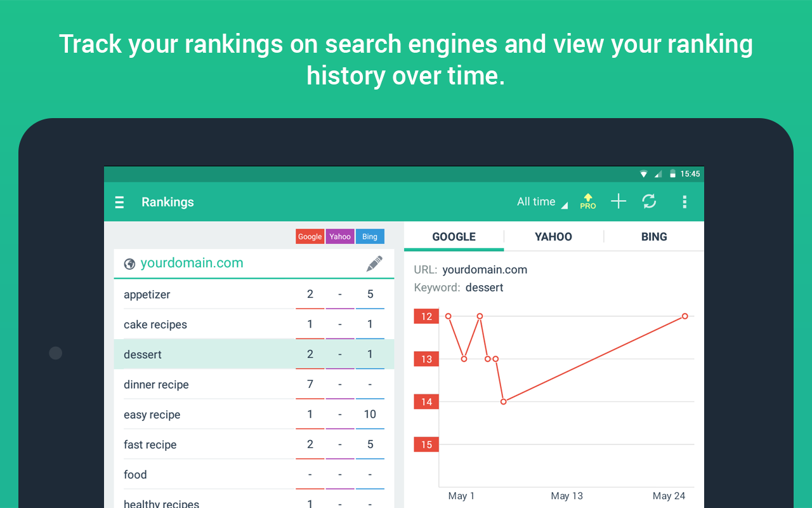Select the easy recipe keyword row
Image resolution: width=812 pixels, height=508 pixels.
[254, 414]
